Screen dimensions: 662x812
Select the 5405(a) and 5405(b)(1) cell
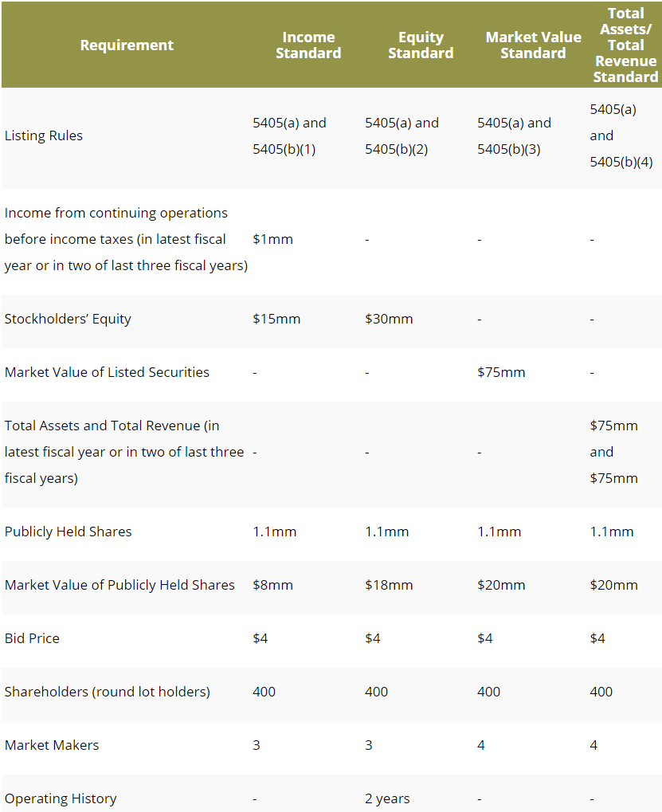tap(289, 135)
